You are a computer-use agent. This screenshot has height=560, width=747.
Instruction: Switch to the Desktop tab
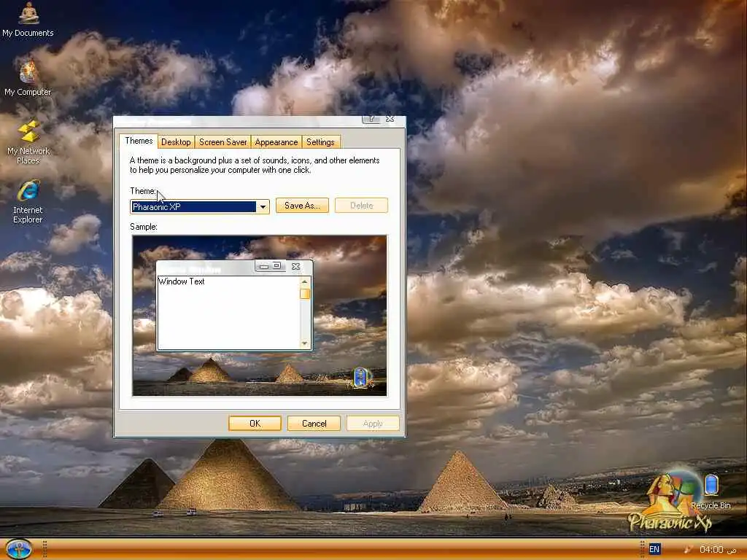coord(176,142)
